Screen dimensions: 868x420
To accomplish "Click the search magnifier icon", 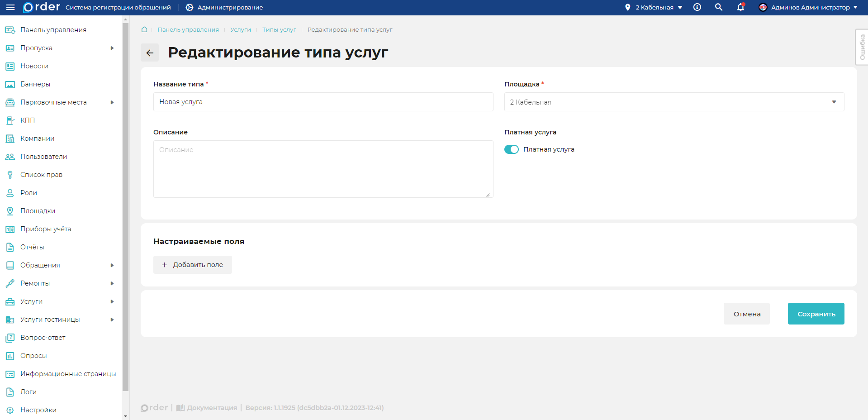I will [718, 7].
